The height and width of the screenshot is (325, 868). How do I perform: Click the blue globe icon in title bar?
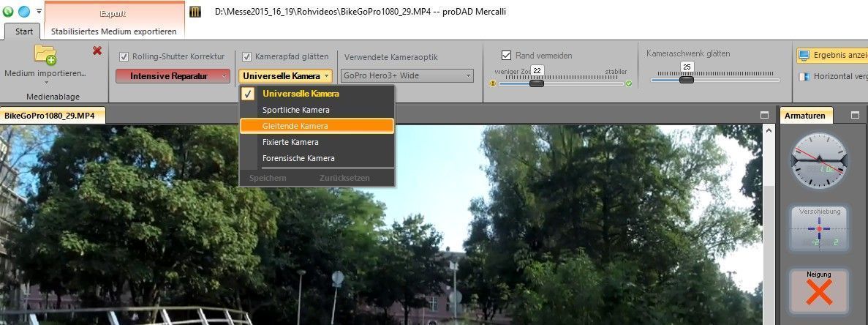pos(23,12)
